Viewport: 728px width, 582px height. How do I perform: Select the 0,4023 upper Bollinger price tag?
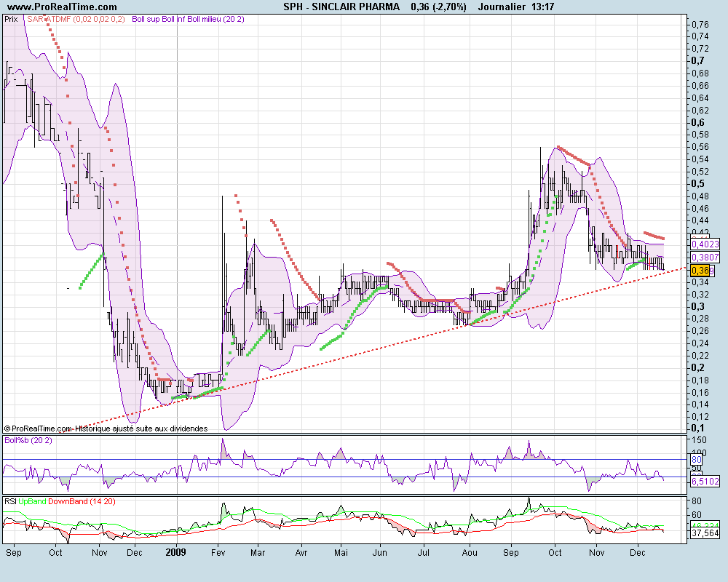[x=705, y=244]
